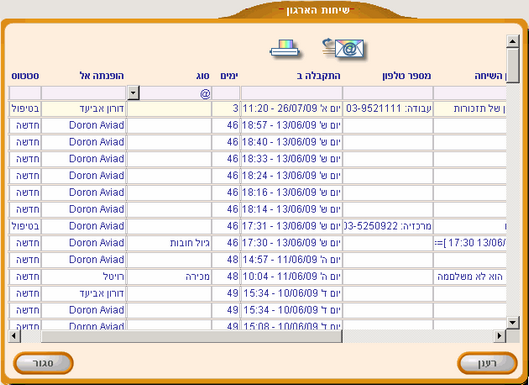Image resolution: width=529 pixels, height=385 pixels.
Task: Click the vertical scrollbar thumb
Action: click(x=513, y=65)
